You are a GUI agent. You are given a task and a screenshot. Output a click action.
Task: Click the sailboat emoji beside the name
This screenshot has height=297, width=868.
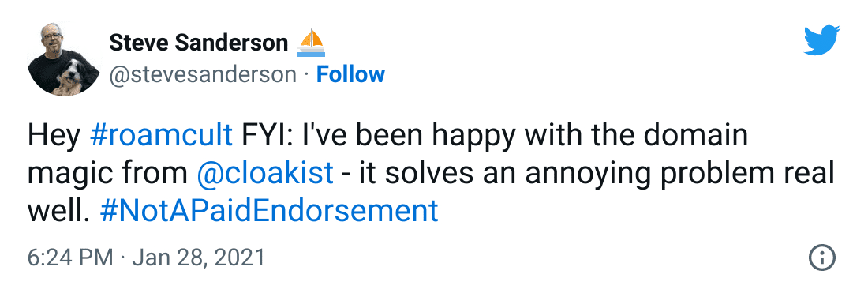tap(311, 43)
